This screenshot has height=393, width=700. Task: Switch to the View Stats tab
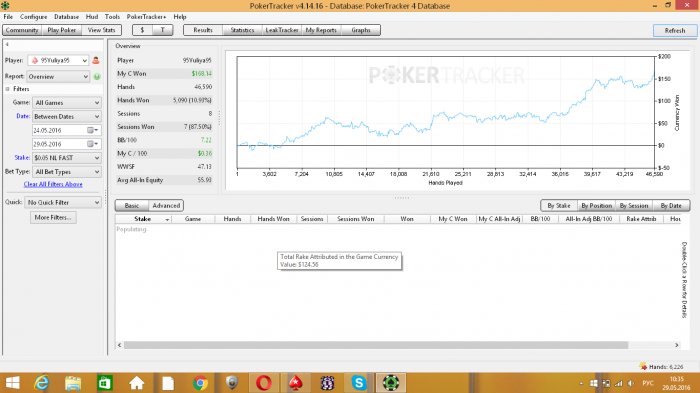click(x=101, y=30)
